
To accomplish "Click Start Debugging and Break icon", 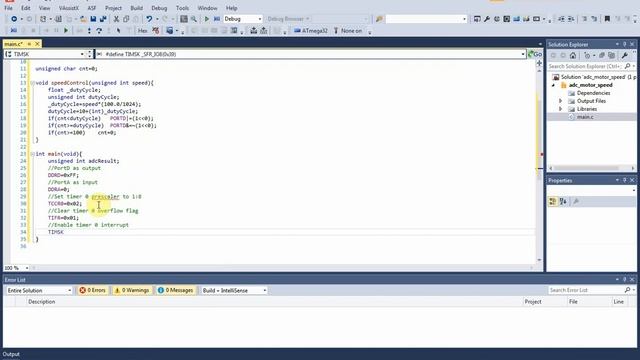I will 217,19.
